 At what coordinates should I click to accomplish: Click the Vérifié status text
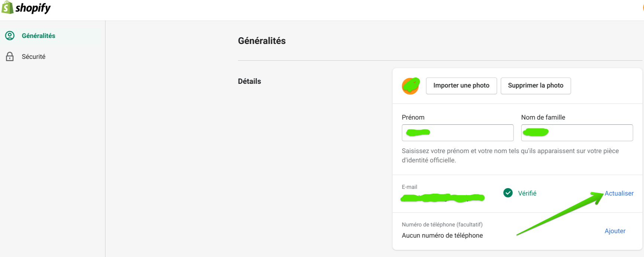pyautogui.click(x=527, y=193)
